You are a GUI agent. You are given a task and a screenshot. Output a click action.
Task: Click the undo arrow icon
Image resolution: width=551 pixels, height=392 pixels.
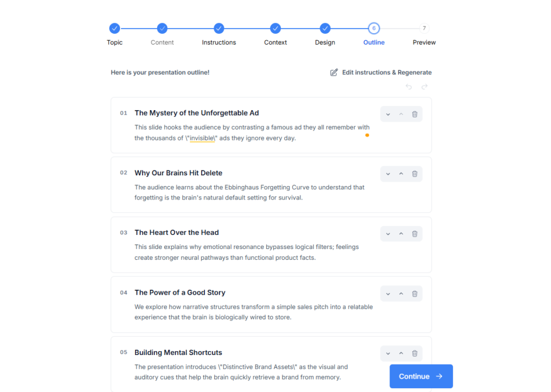409,87
